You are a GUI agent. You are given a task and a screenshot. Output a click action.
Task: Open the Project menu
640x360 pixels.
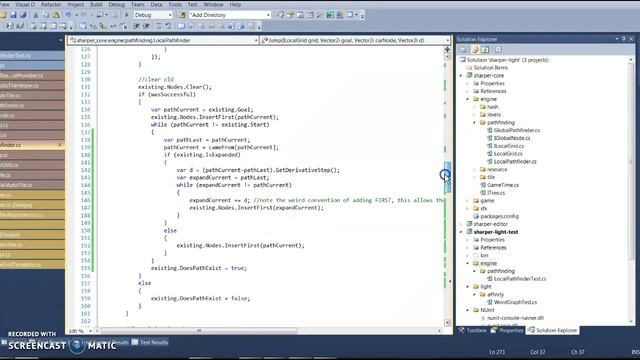(76, 4)
